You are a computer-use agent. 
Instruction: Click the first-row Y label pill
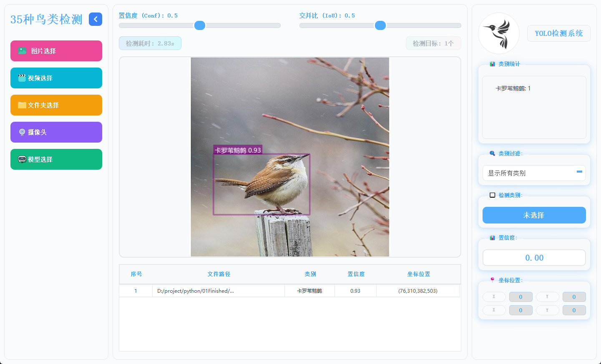(x=548, y=297)
